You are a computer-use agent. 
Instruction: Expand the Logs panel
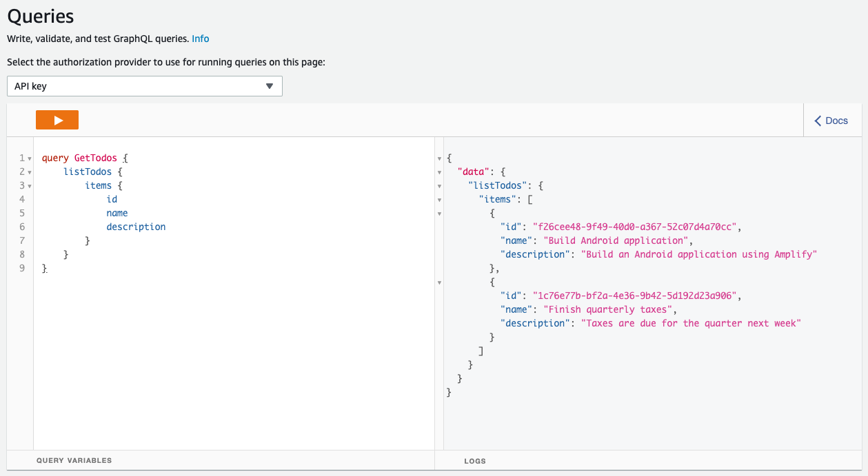click(x=475, y=461)
